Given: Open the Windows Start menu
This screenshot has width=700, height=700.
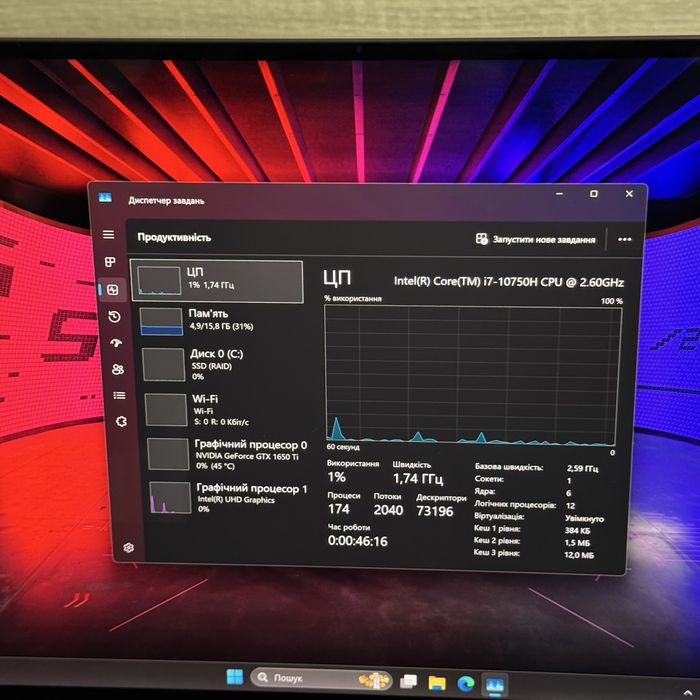Looking at the screenshot, I should point(235,677).
